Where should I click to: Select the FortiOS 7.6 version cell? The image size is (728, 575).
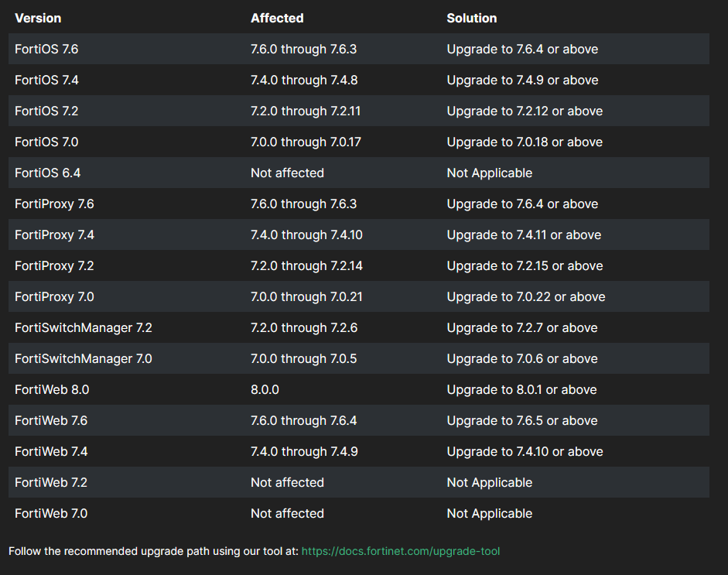(46, 49)
